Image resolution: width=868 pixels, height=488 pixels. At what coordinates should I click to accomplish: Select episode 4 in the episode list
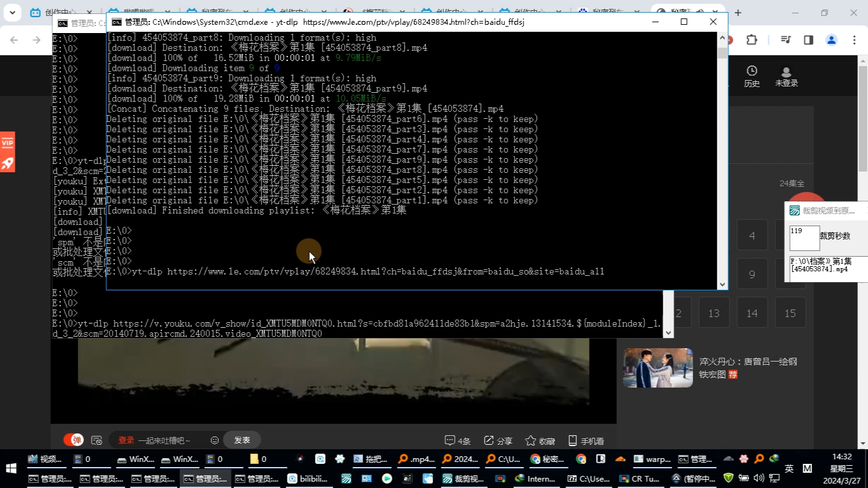coord(752,236)
